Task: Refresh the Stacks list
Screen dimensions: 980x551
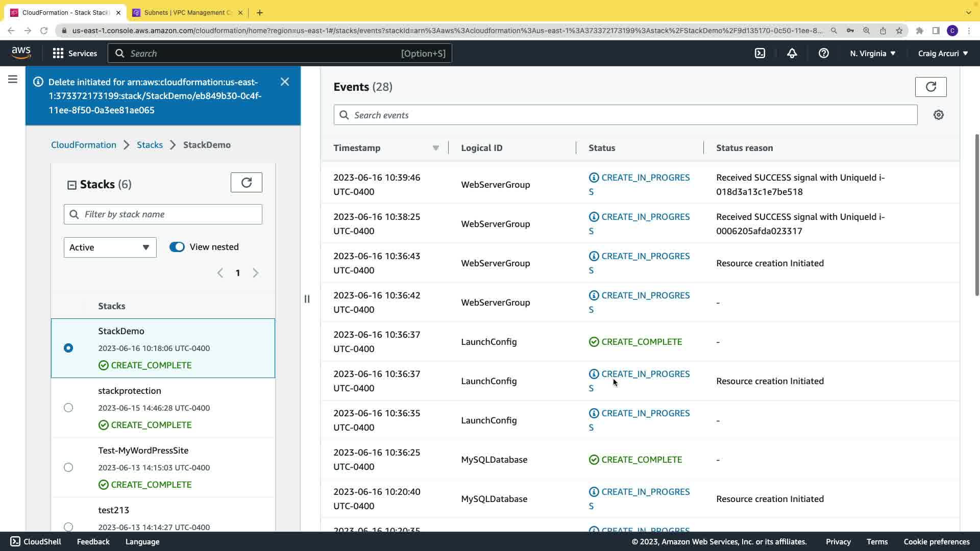Action: click(x=246, y=183)
